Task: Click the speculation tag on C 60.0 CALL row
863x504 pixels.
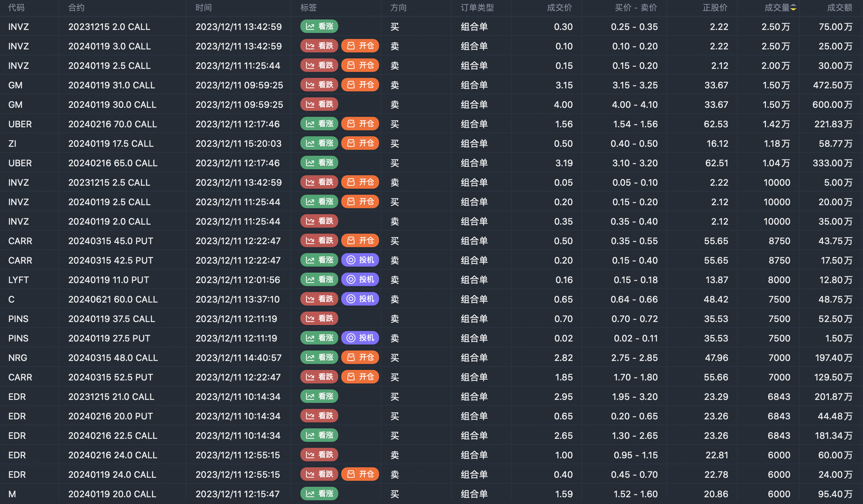Action: (360, 299)
